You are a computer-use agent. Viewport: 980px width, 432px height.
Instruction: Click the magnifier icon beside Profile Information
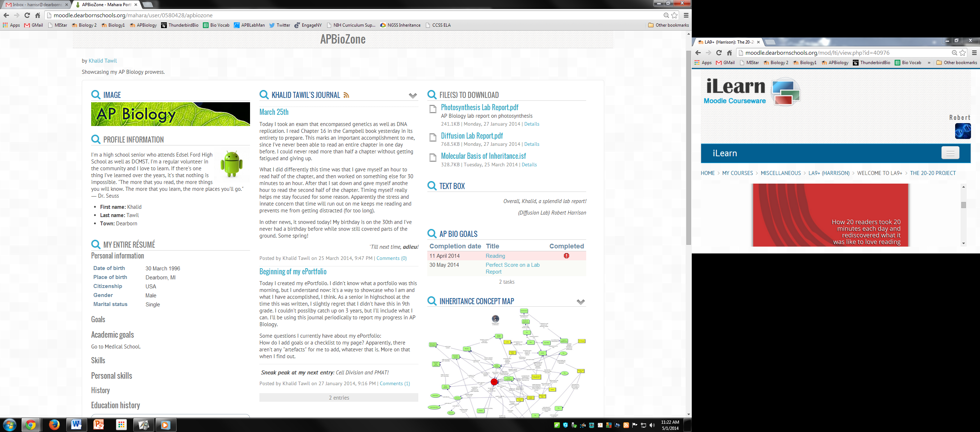click(x=96, y=140)
